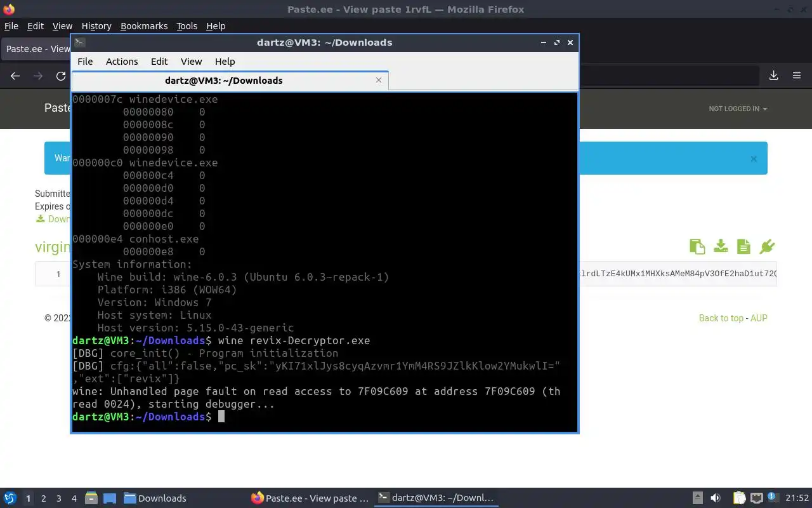Click the notification tray icon with blue badge
This screenshot has height=508, width=812.
tap(773, 497)
